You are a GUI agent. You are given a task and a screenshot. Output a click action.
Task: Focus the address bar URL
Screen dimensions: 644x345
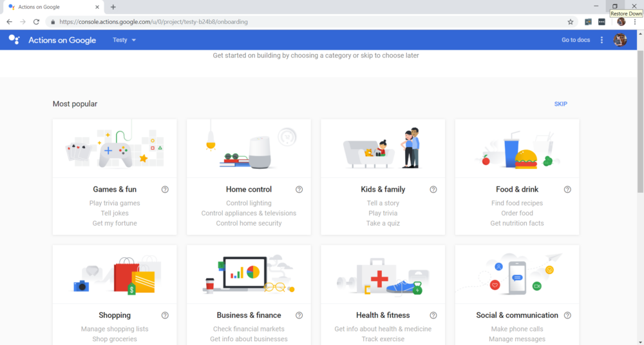pyautogui.click(x=154, y=22)
